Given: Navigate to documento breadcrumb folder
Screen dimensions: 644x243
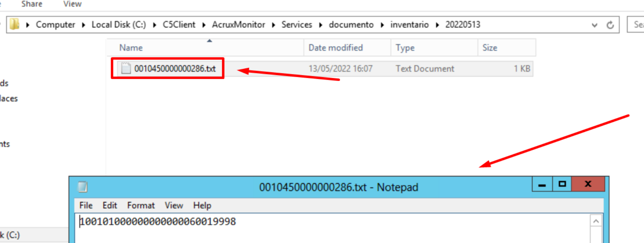Looking at the screenshot, I should (351, 25).
